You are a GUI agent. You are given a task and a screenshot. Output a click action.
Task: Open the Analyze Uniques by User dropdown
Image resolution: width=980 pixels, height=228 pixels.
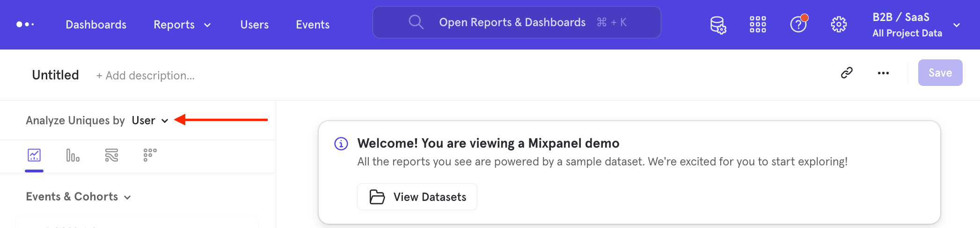[x=150, y=121]
